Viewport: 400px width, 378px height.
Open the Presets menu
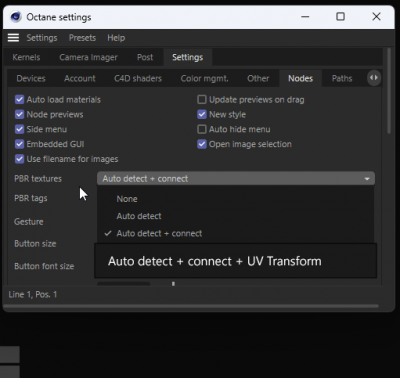[x=82, y=38]
